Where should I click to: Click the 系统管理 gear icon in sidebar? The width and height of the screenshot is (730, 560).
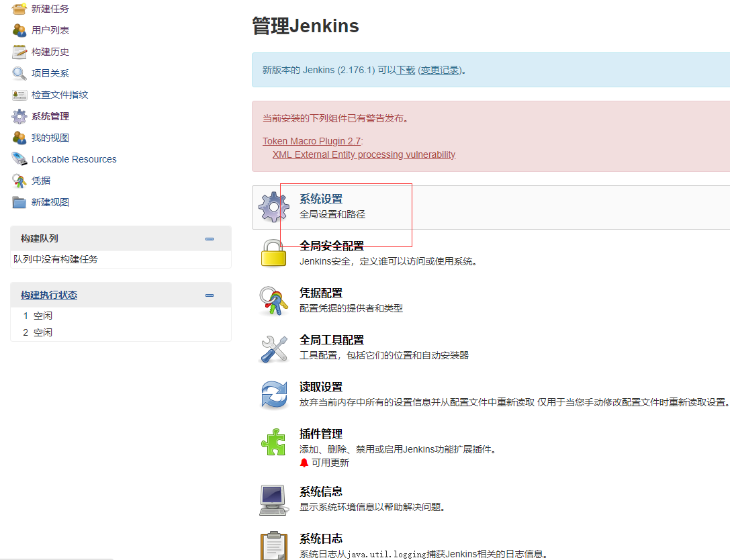coord(19,116)
